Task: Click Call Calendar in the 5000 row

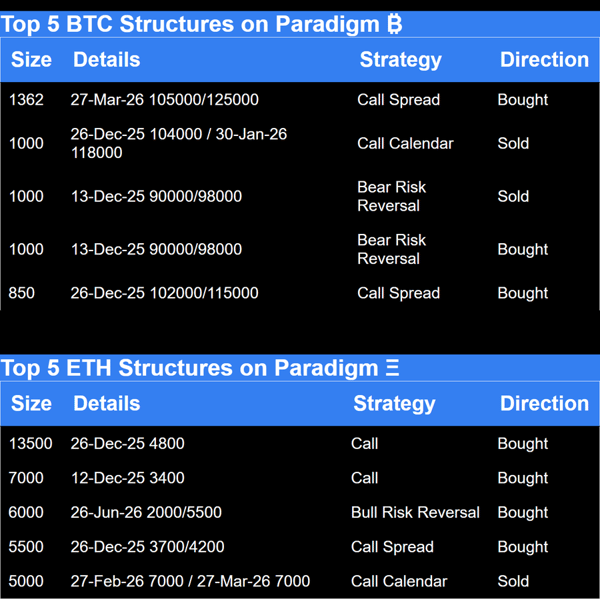Action: tap(399, 581)
